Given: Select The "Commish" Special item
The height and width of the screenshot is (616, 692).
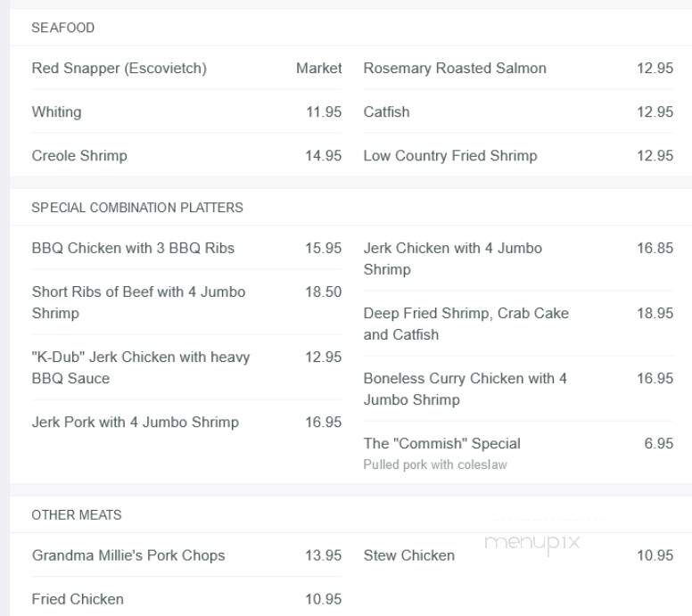Looking at the screenshot, I should [x=441, y=443].
